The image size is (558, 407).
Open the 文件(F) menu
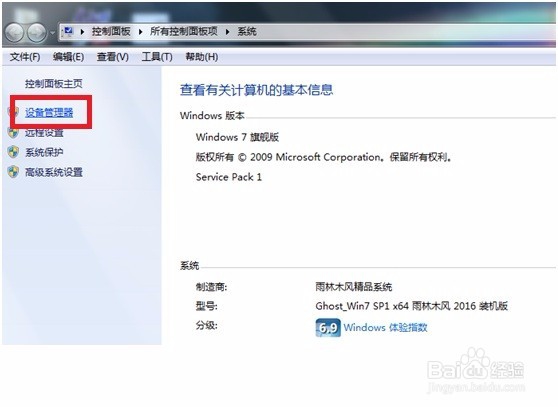click(x=25, y=57)
